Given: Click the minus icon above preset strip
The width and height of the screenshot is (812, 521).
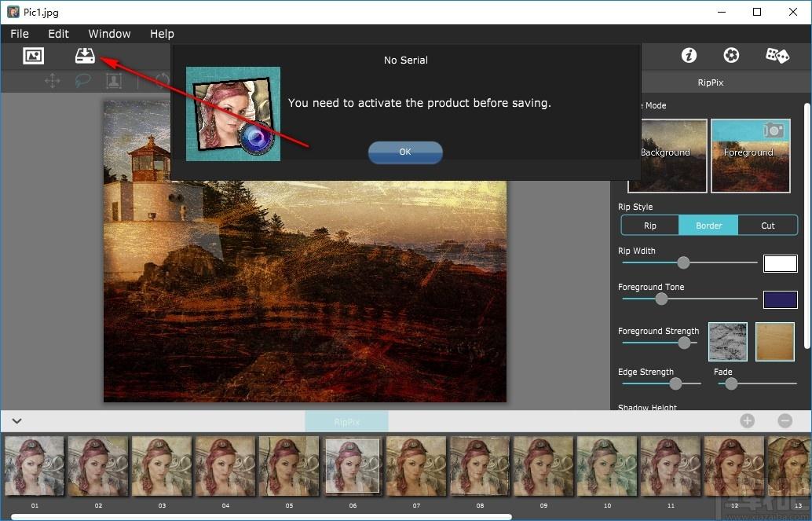Looking at the screenshot, I should [785, 421].
